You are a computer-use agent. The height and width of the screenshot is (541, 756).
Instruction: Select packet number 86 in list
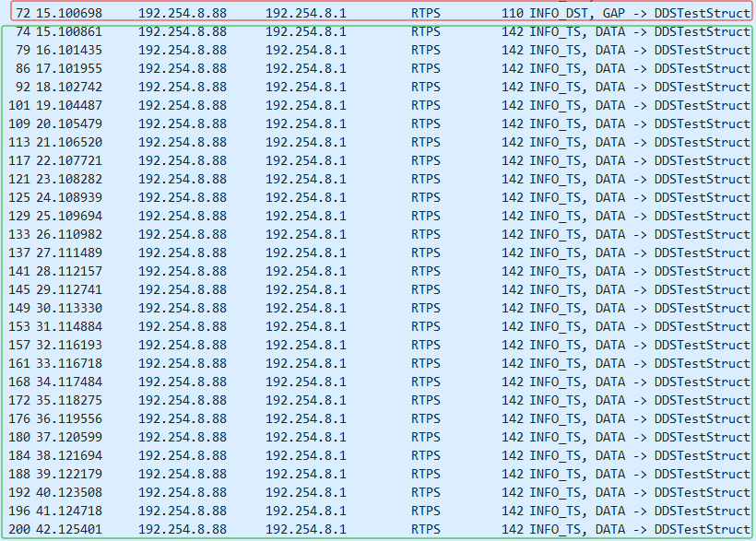(378, 68)
